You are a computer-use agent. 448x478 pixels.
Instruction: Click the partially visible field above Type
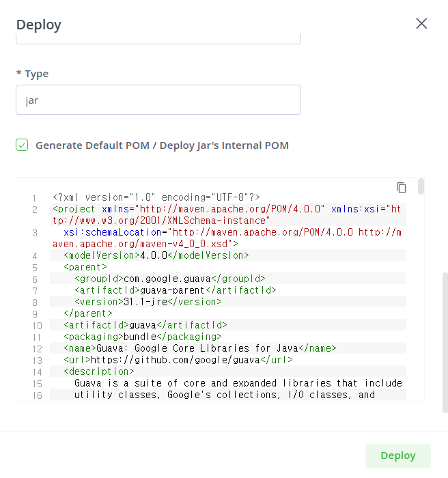coord(158,39)
